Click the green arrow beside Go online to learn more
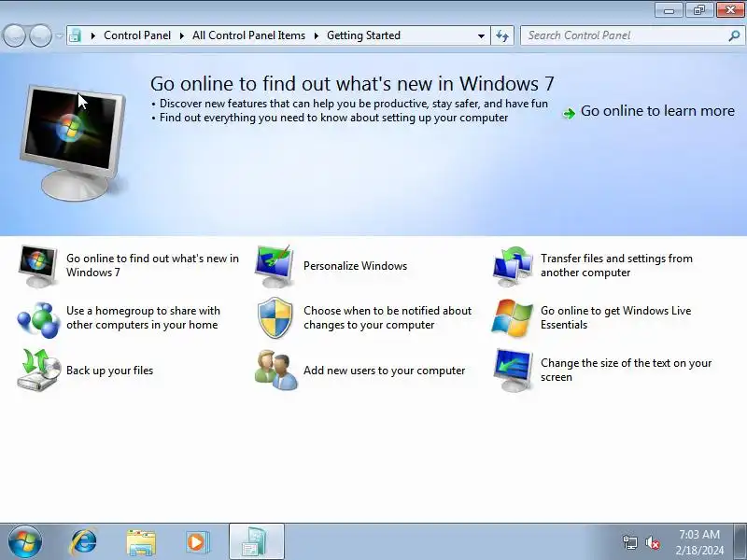 click(x=569, y=113)
